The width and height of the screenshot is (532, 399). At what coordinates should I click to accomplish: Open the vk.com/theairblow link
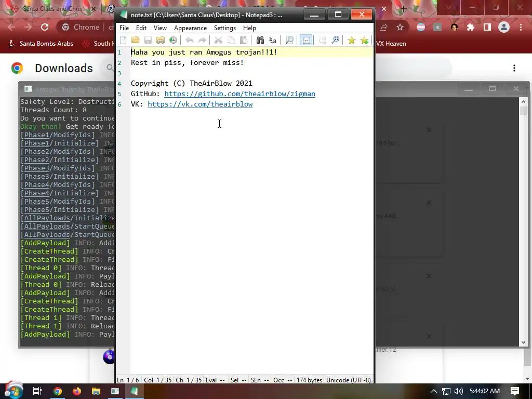(x=200, y=104)
